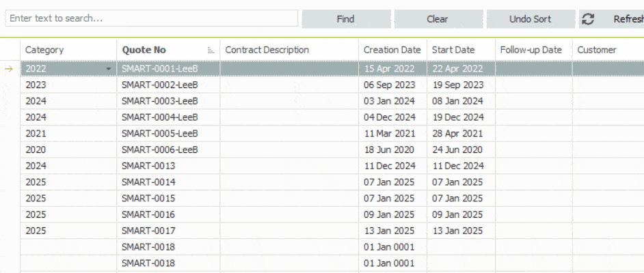644x273 pixels.
Task: Click the Follow-up Date column header
Action: (531, 50)
